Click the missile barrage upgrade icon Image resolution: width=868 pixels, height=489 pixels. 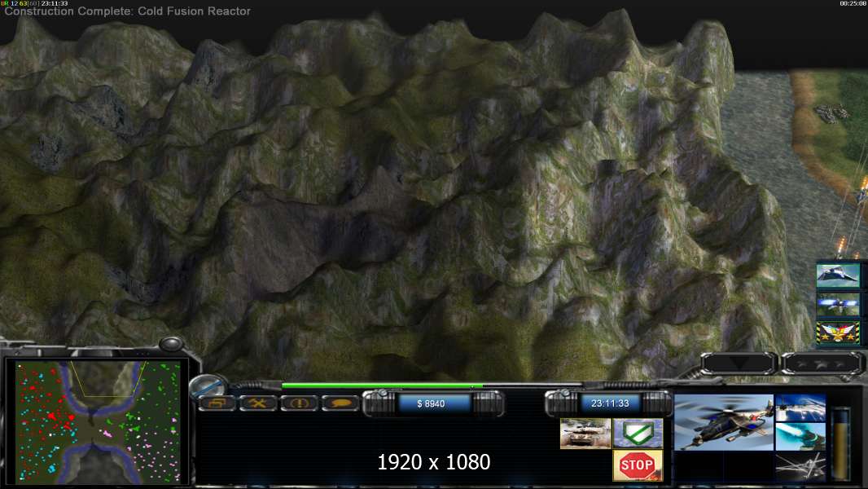click(x=800, y=407)
